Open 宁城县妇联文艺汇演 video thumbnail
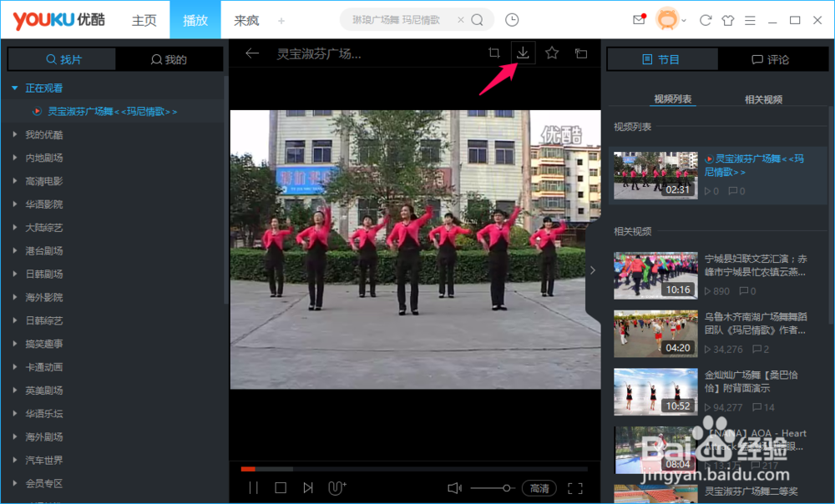 coord(655,275)
